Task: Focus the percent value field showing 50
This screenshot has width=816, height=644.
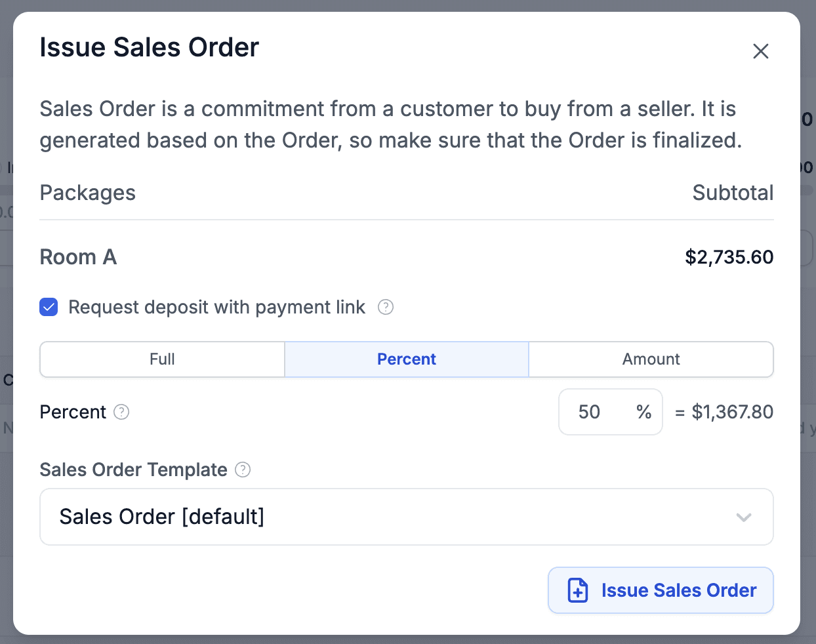Action: [611, 412]
